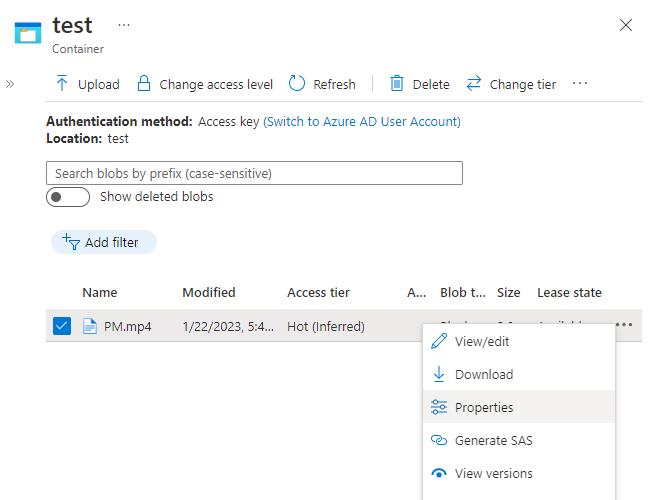
Task: Choose Properties from context menu
Action: click(x=519, y=407)
